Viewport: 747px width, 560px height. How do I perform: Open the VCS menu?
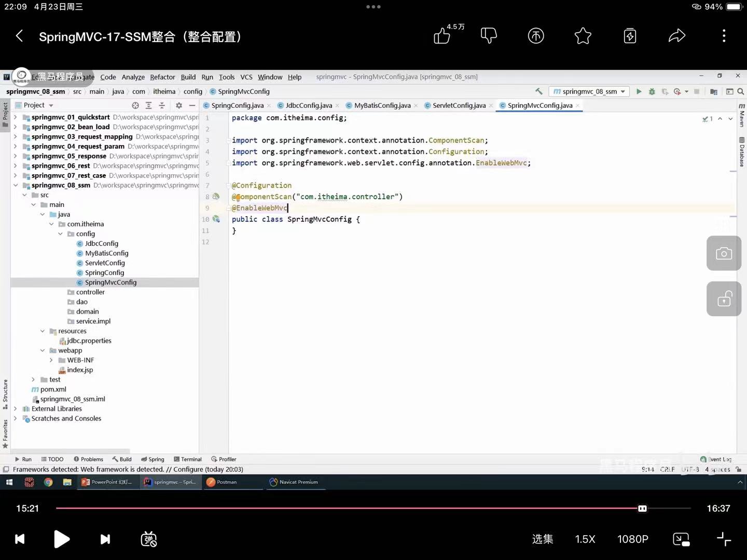click(x=246, y=77)
